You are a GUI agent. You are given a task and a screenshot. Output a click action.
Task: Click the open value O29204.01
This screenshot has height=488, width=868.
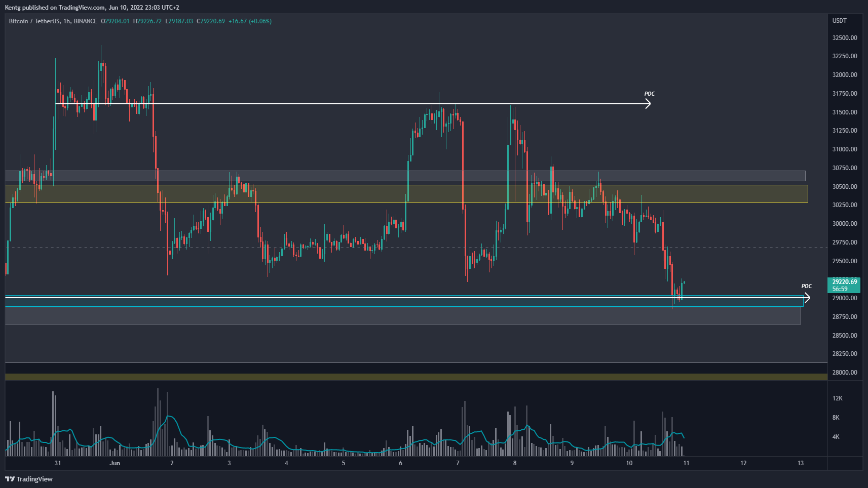[x=115, y=21]
